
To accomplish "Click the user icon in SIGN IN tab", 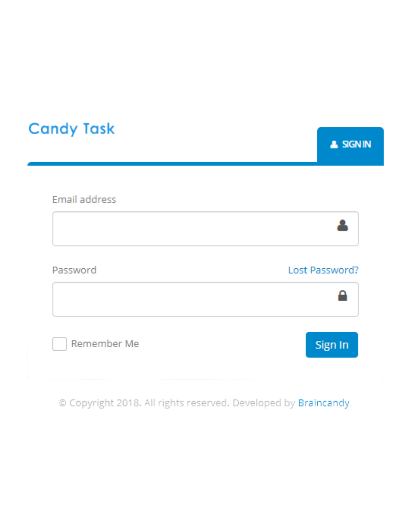I will click(334, 145).
